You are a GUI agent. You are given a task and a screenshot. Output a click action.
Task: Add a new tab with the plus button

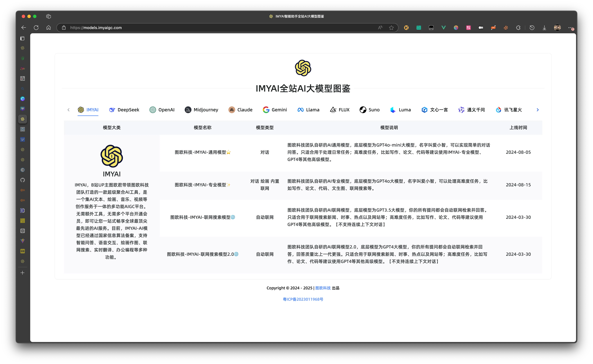(x=22, y=273)
